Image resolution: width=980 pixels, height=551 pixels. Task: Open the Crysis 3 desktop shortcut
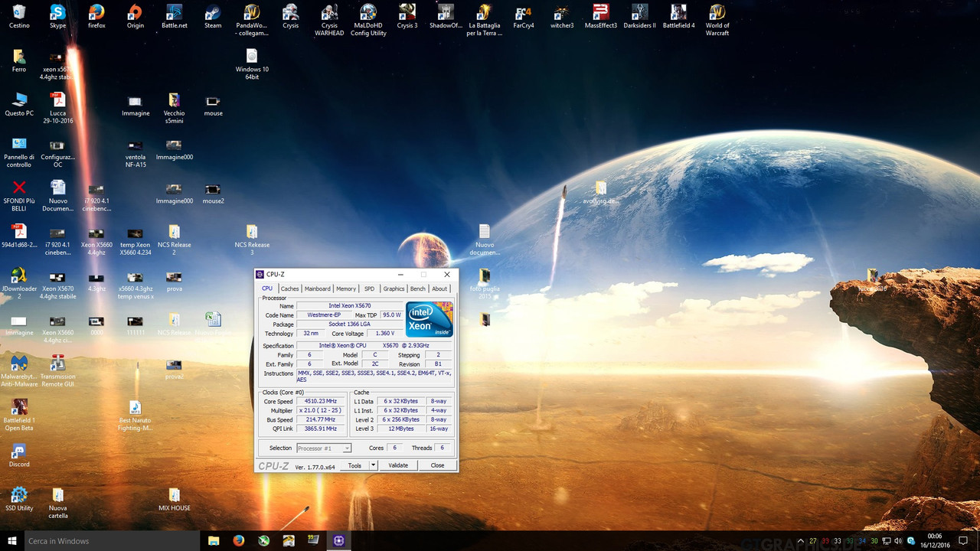[407, 16]
